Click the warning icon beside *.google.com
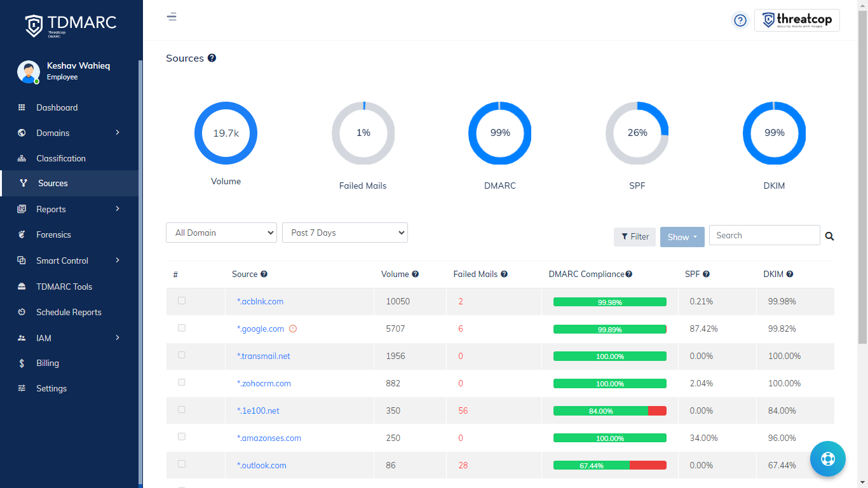The image size is (868, 488). click(x=293, y=329)
